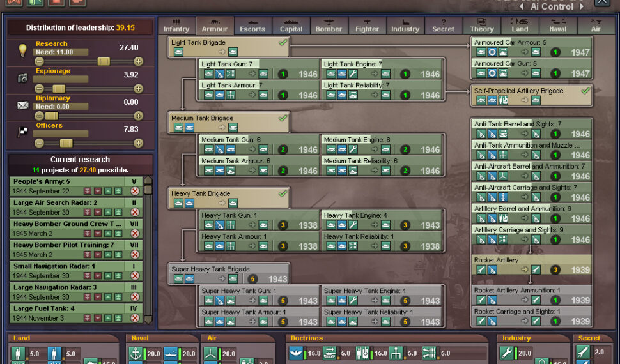The height and width of the screenshot is (364, 620).
Task: Switch AI Control with the left arrow
Action: click(521, 6)
